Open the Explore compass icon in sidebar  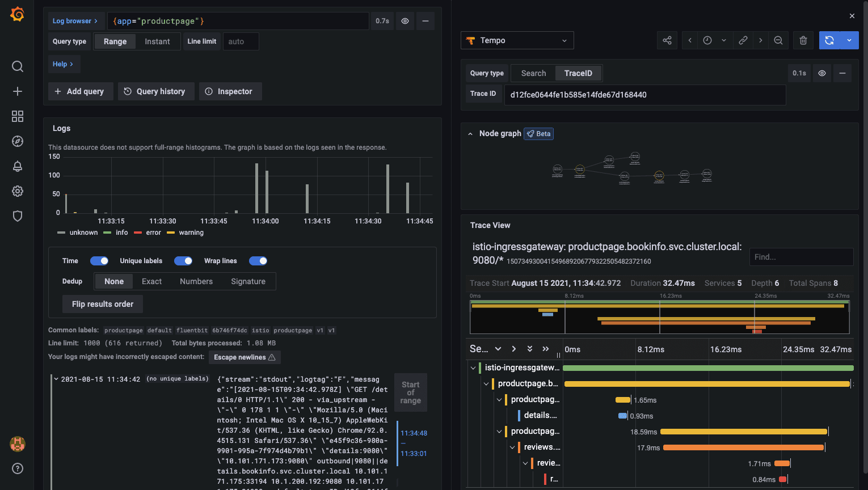point(17,141)
